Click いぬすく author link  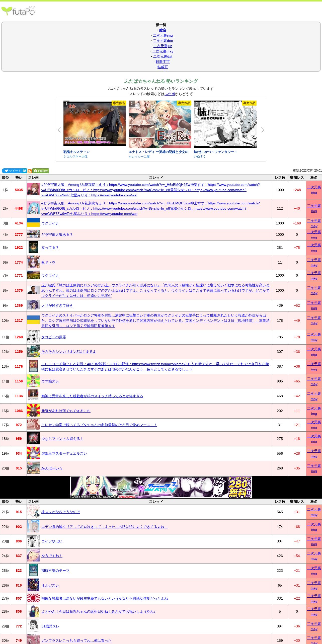200,156
